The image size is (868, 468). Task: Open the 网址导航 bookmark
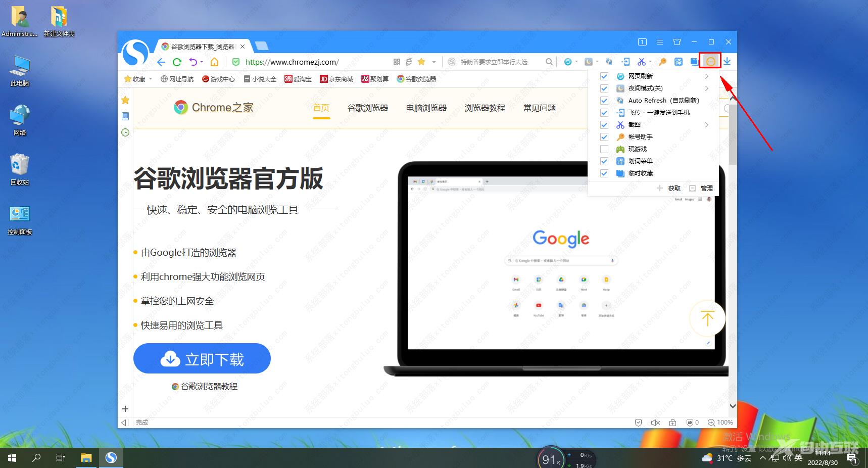(x=177, y=79)
